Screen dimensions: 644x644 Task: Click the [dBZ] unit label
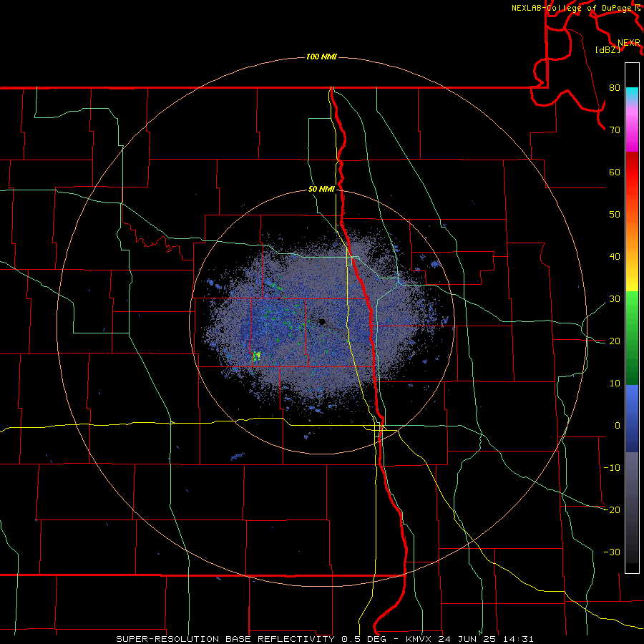(x=608, y=50)
